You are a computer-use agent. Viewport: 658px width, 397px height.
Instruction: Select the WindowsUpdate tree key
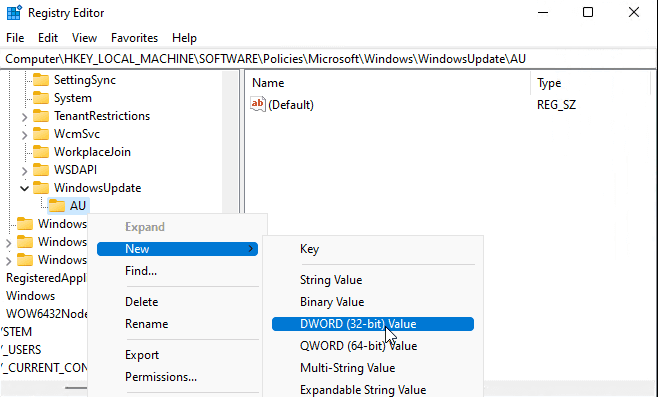(97, 188)
